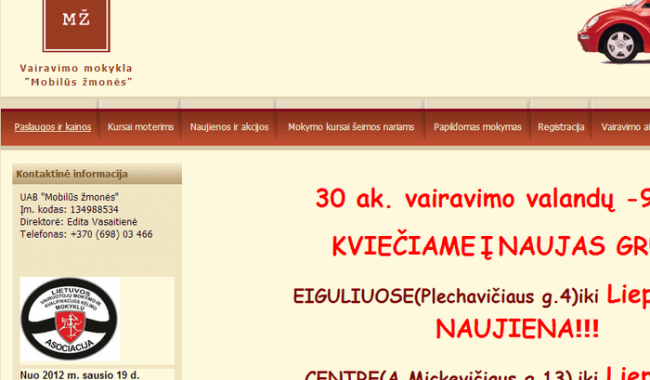Image resolution: width=650 pixels, height=380 pixels.
Task: Open the Paslaugos ir kainos menu item
Action: [53, 127]
